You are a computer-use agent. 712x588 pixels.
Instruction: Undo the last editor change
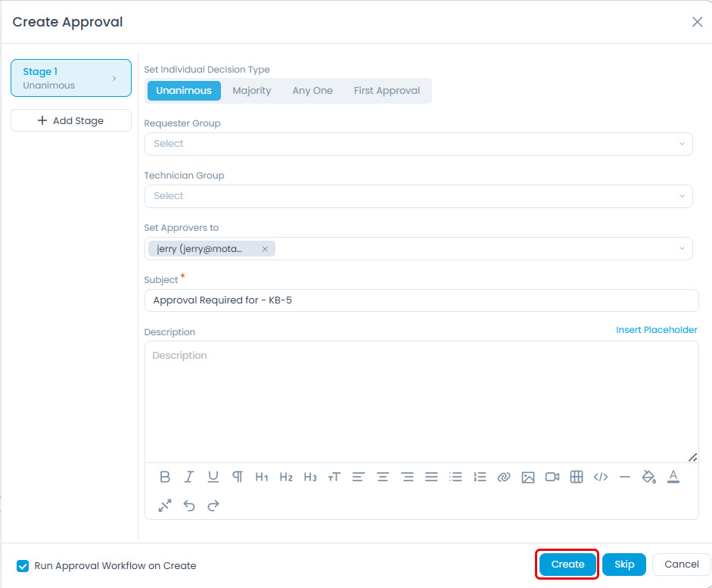pos(189,506)
